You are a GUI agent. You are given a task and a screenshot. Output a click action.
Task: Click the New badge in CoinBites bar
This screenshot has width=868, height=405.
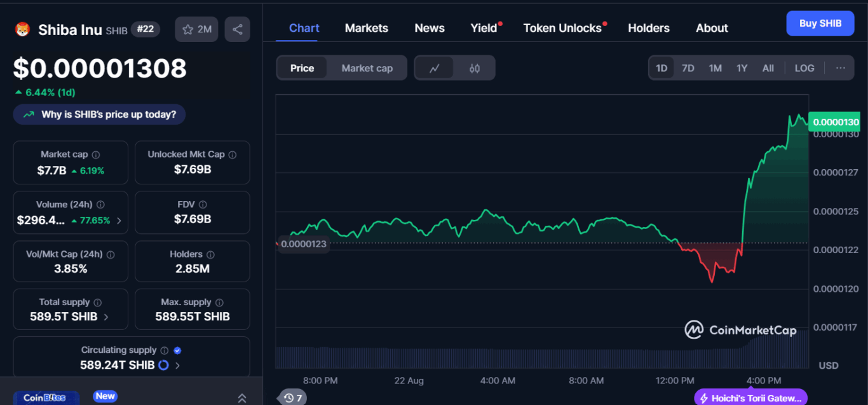coord(105,396)
